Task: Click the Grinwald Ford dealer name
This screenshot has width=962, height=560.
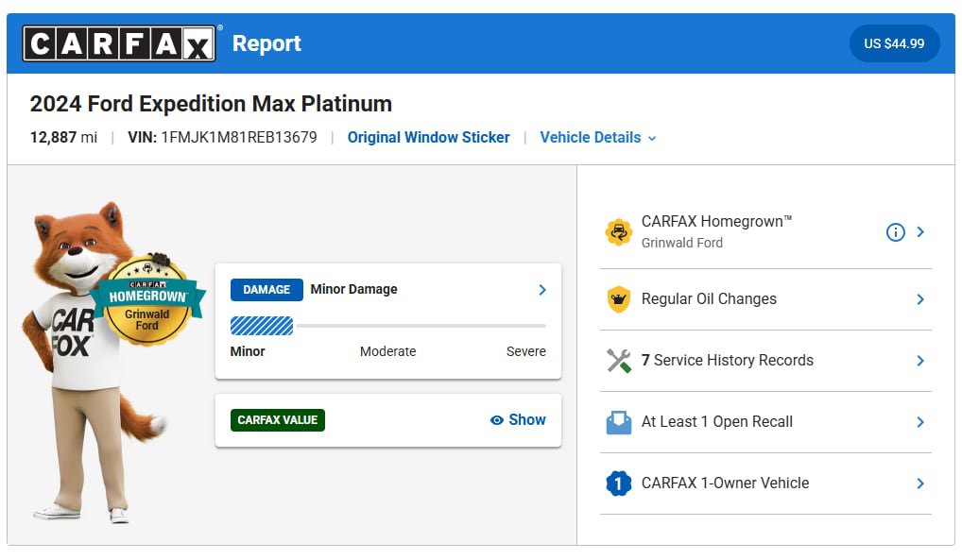Action: (x=681, y=243)
